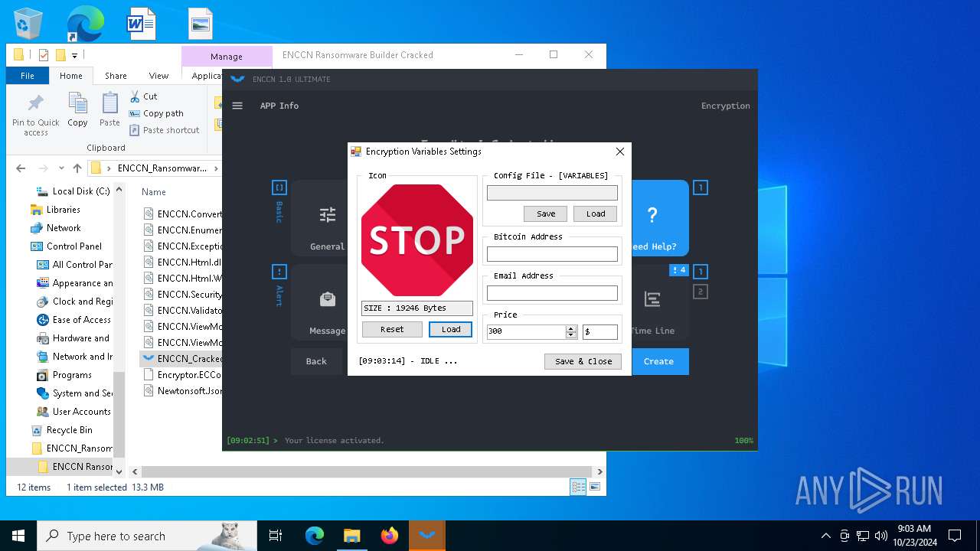Increase Price with the up stepper

click(571, 329)
